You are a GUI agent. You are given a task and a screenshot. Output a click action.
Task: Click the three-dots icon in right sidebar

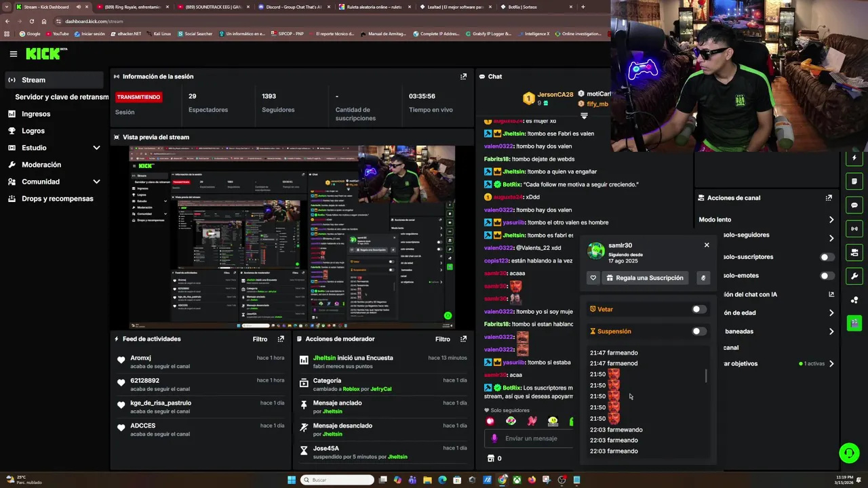pos(854,300)
